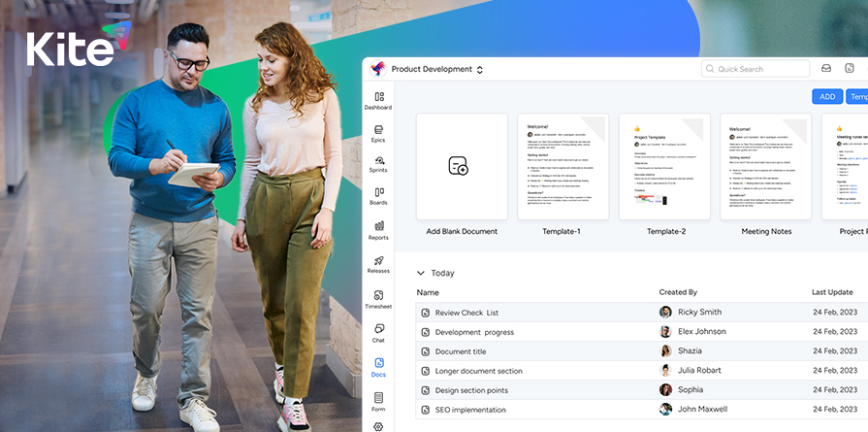The width and height of the screenshot is (868, 432).
Task: Open Chat from the sidebar
Action: point(378,333)
